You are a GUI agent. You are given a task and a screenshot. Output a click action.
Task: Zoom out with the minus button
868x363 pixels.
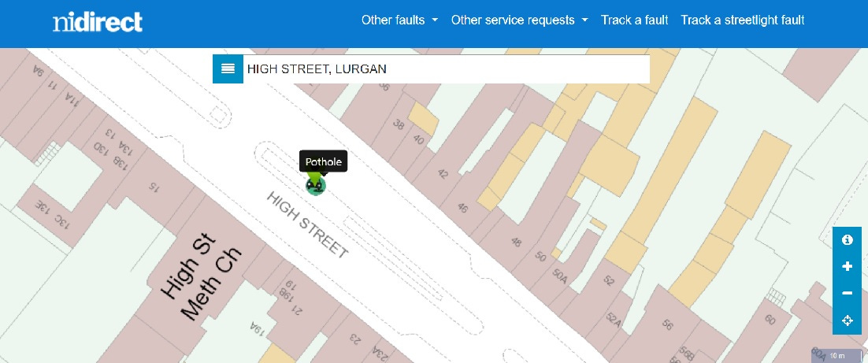tap(847, 293)
